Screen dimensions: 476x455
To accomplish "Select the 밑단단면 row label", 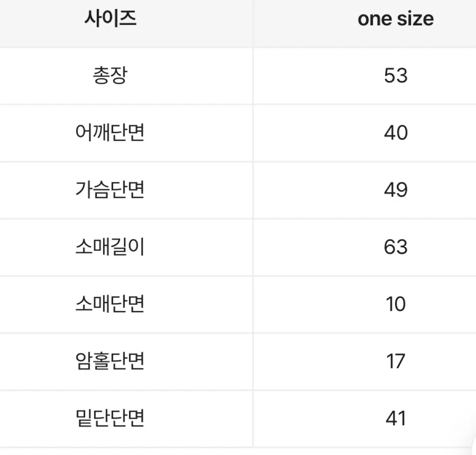I will tap(110, 418).
